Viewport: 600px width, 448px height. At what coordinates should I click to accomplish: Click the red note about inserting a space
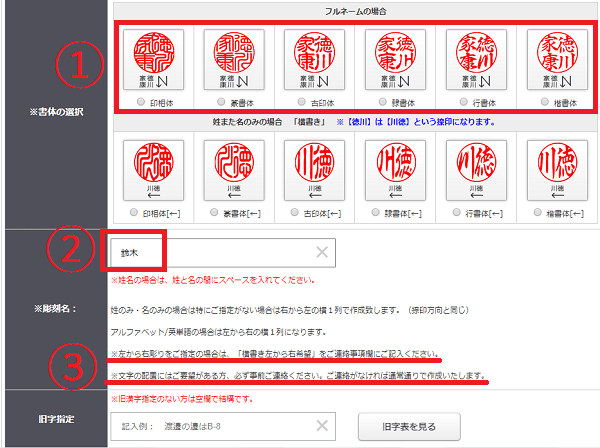[x=213, y=280]
